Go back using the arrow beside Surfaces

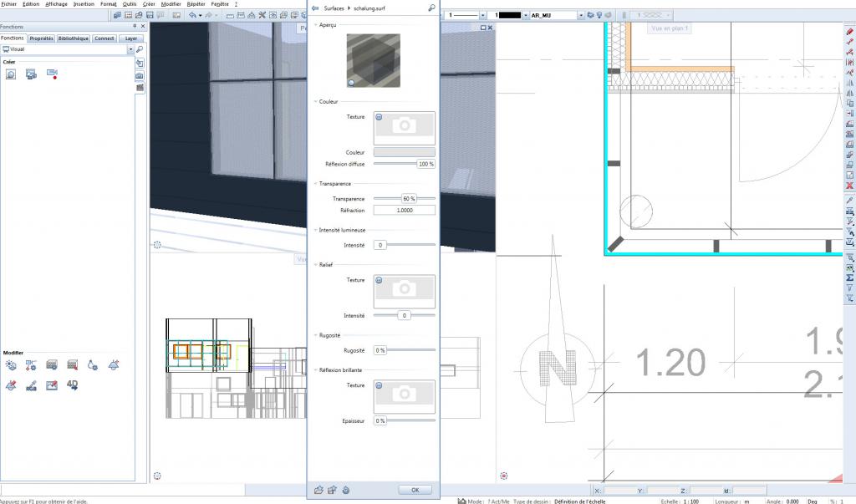click(x=315, y=8)
